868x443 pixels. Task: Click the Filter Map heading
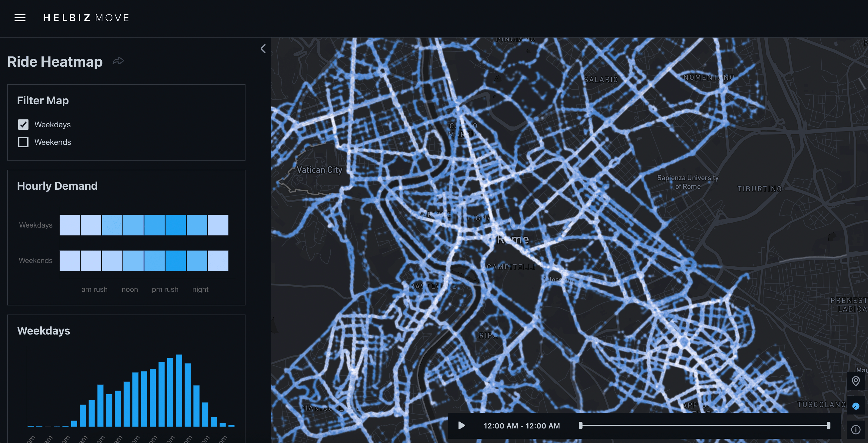click(x=43, y=100)
